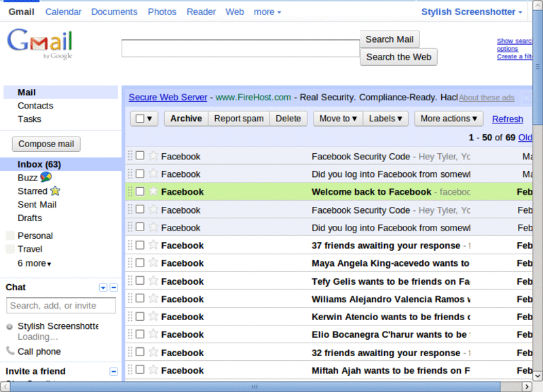Check the Miftah Ajah email
The width and height of the screenshot is (543, 392).
tap(140, 370)
